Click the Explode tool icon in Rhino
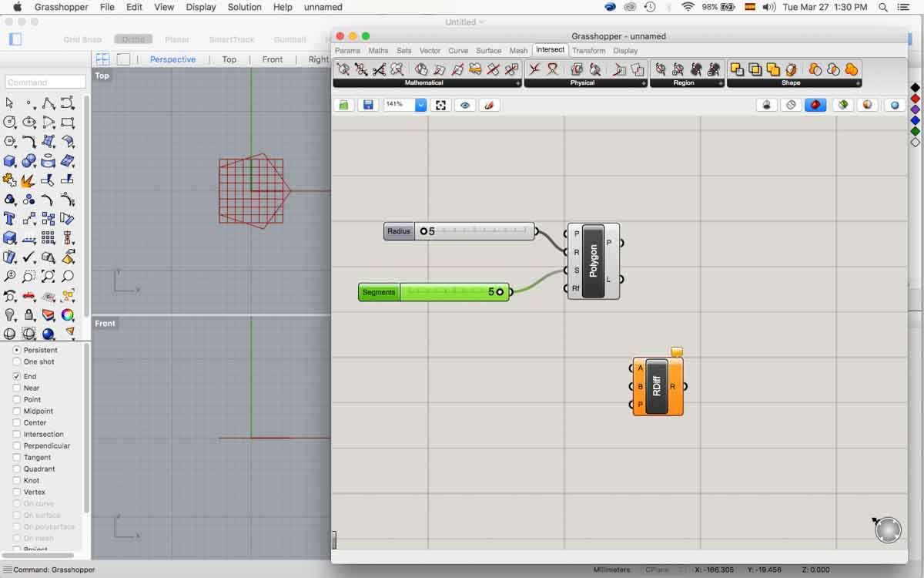The width and height of the screenshot is (924, 578). pos(28,180)
